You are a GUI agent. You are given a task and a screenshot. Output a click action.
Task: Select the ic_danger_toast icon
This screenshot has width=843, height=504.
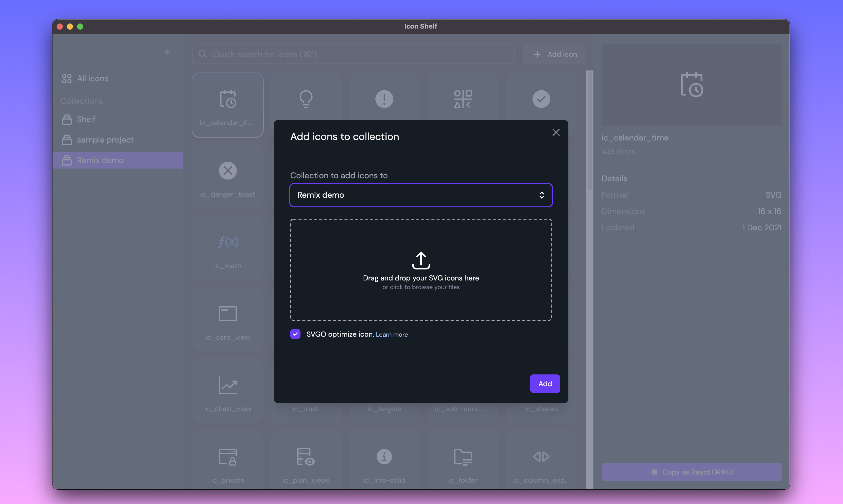[227, 177]
